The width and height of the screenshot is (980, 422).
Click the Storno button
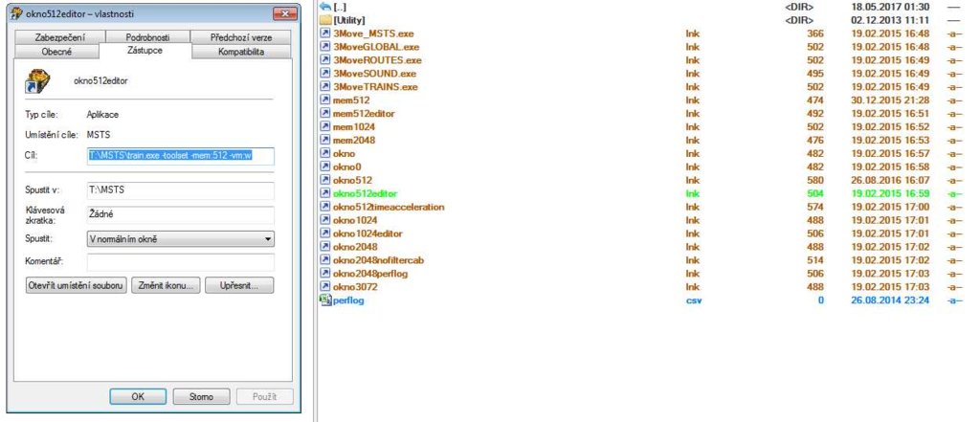(x=201, y=396)
